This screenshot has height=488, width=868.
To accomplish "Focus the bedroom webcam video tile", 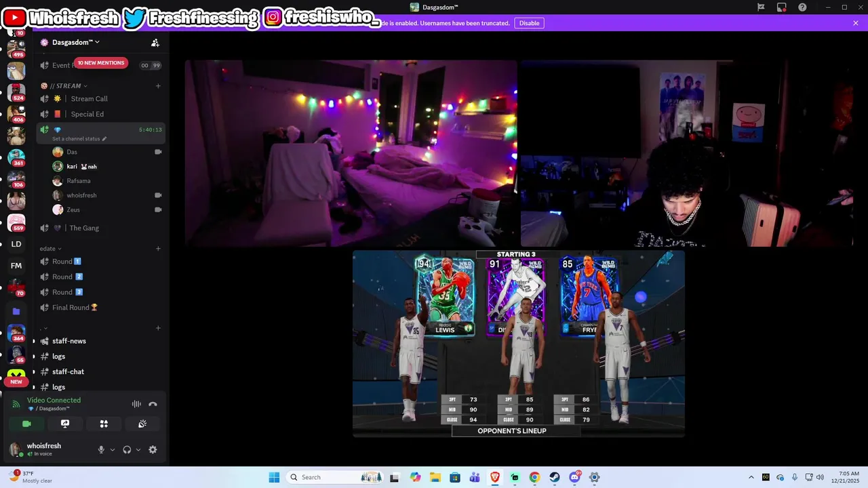I will tap(351, 153).
